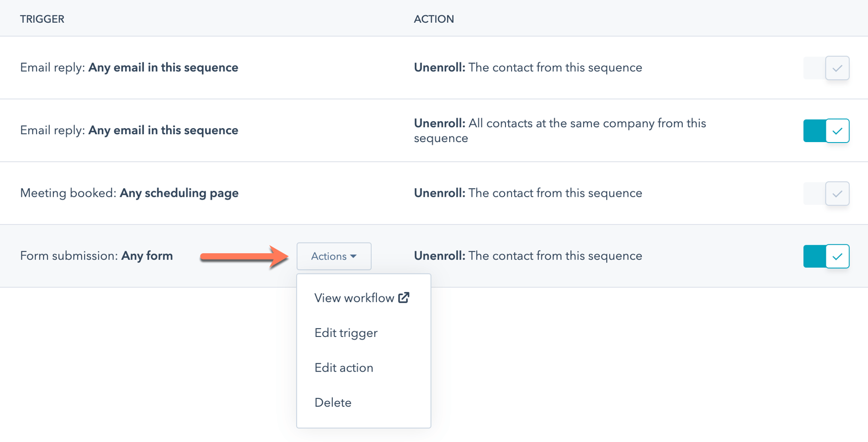Disable unenrolling all contacts at the same company
Viewport: 868px width, 442px height.
point(826,131)
